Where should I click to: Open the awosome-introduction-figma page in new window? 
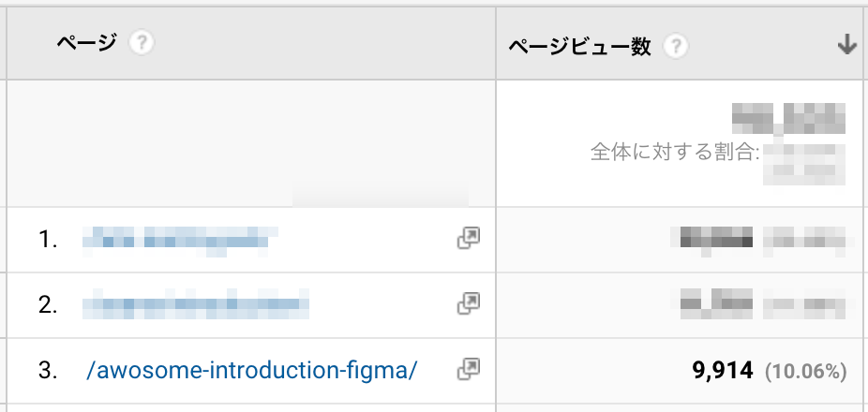pyautogui.click(x=468, y=370)
